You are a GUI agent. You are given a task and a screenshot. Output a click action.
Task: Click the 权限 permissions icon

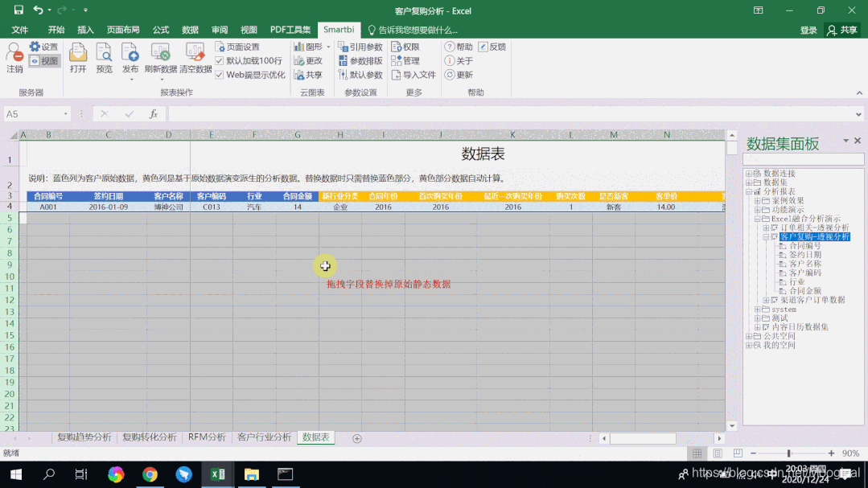[x=406, y=47]
